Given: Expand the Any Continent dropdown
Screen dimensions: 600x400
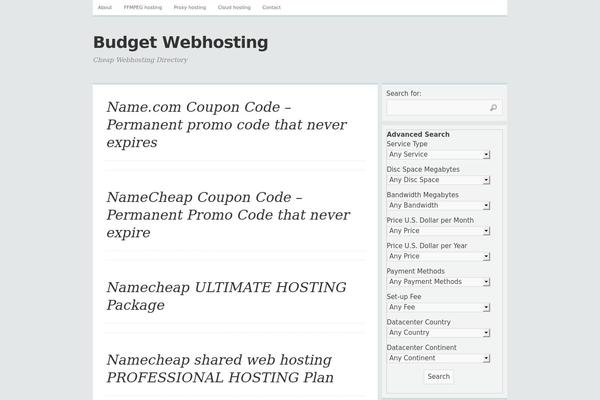Looking at the screenshot, I should 439,358.
